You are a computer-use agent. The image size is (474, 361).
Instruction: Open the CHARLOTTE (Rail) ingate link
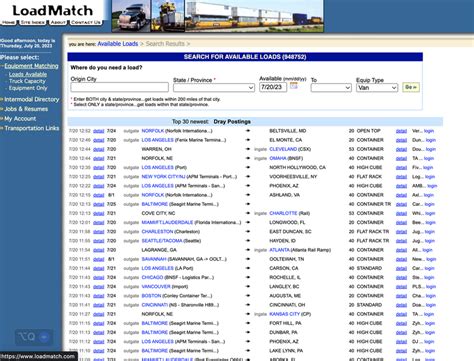(283, 213)
